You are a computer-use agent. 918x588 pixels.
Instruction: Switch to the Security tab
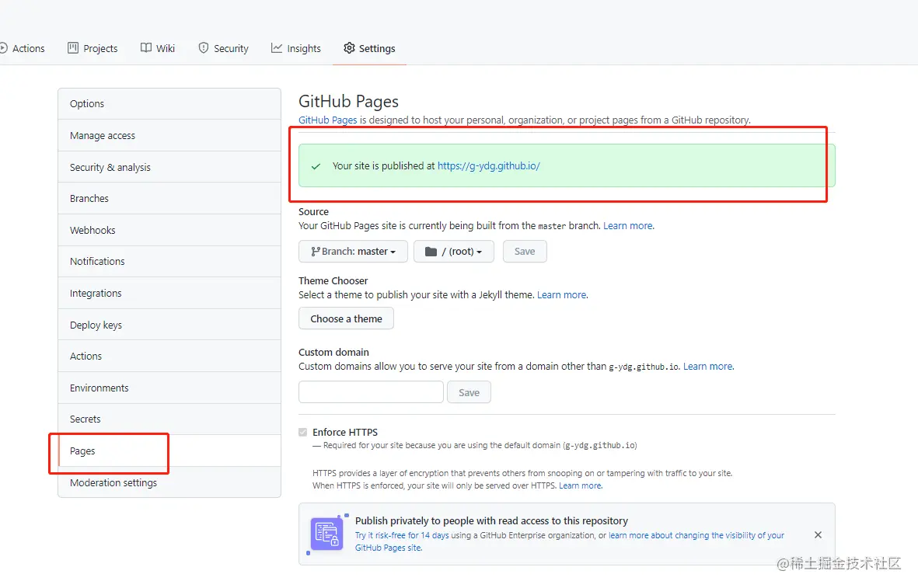(x=223, y=49)
